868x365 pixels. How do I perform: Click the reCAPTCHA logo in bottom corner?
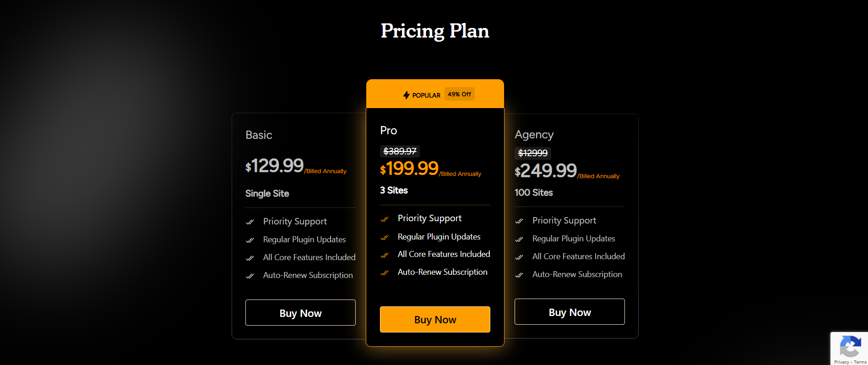point(850,348)
